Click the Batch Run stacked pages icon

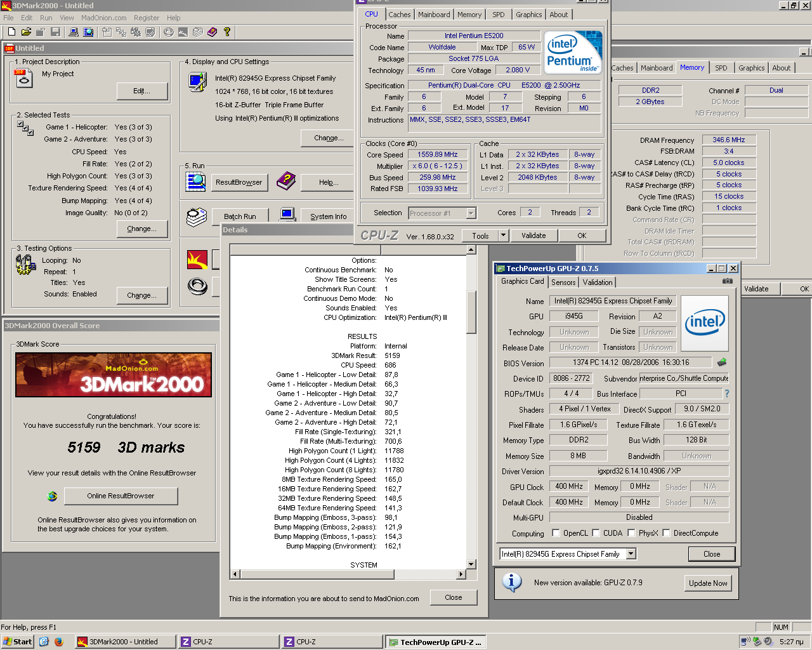pyautogui.click(x=197, y=216)
